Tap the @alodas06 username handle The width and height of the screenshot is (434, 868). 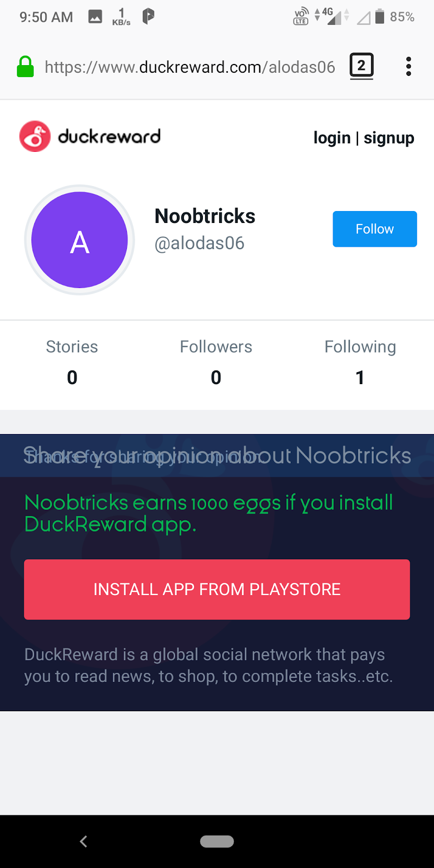click(200, 243)
